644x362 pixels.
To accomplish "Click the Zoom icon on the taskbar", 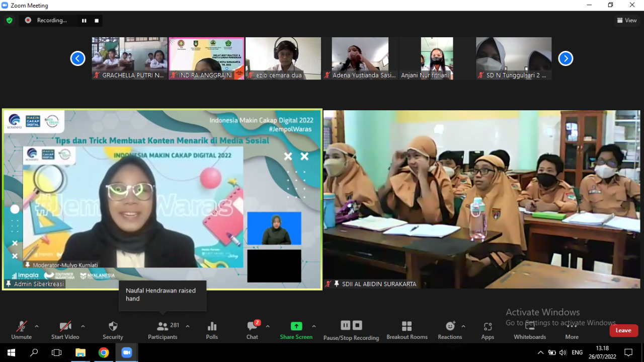I will pyautogui.click(x=127, y=352).
